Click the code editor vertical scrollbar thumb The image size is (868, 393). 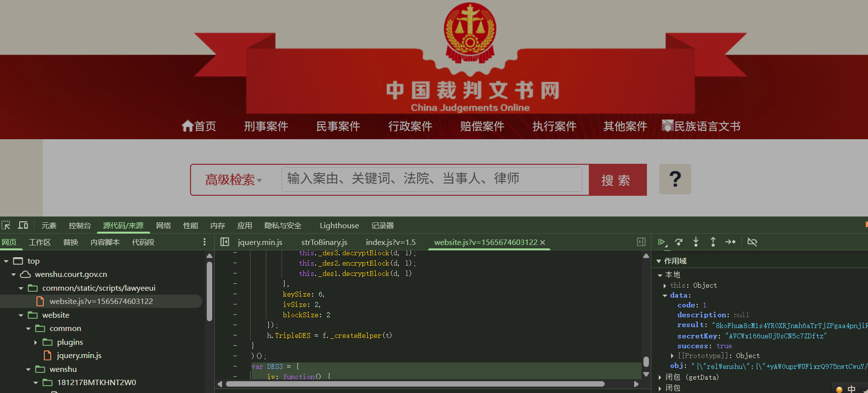[x=646, y=362]
